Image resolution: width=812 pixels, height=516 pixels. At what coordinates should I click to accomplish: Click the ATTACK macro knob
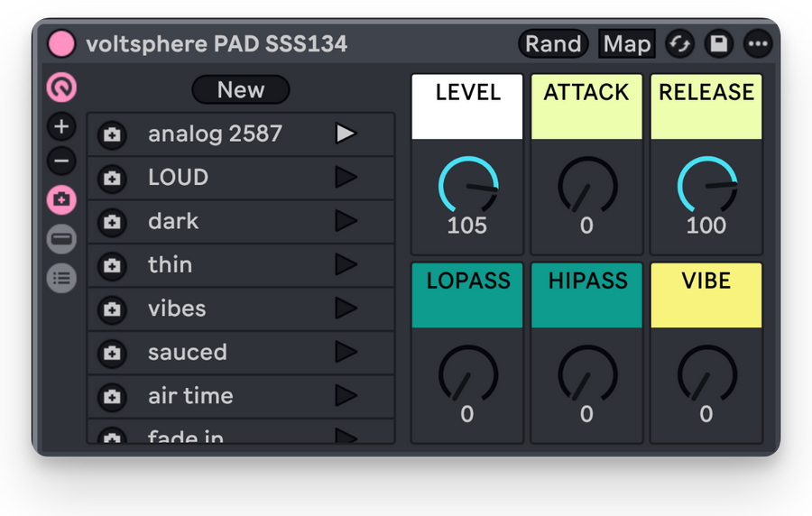tap(587, 185)
